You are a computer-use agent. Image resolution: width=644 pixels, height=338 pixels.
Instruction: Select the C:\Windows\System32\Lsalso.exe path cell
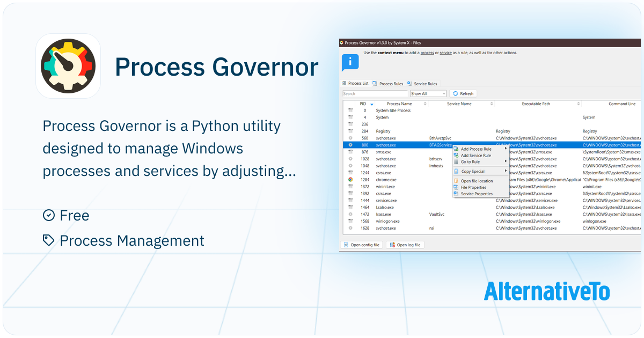pyautogui.click(x=525, y=207)
